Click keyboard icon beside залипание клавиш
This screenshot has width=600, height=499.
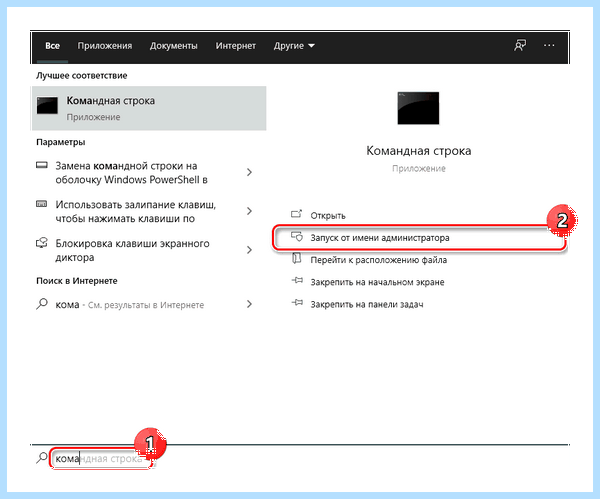click(x=42, y=204)
